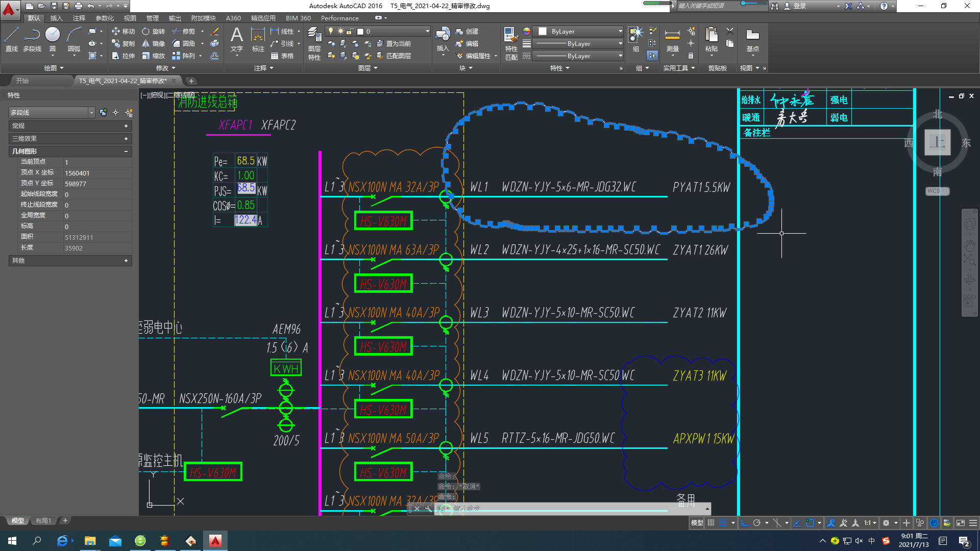Select the Polyline (多段线) tool
Screen dimensions: 980x551
point(32,40)
